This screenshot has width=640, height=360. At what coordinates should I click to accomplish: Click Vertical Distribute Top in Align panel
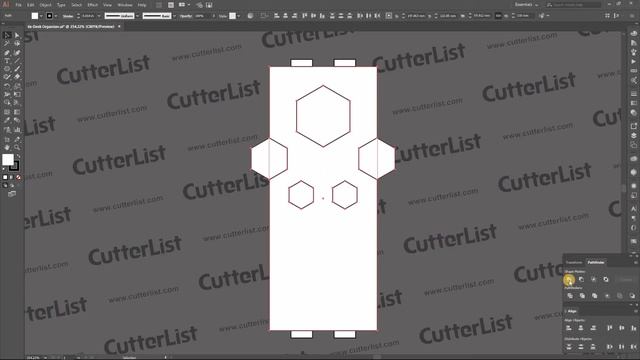[x=569, y=347]
